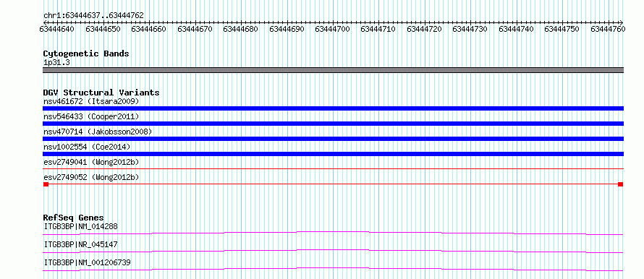Click the blue bar for nsv1002554
This screenshot has height=279, width=644.
pyautogui.click(x=334, y=154)
